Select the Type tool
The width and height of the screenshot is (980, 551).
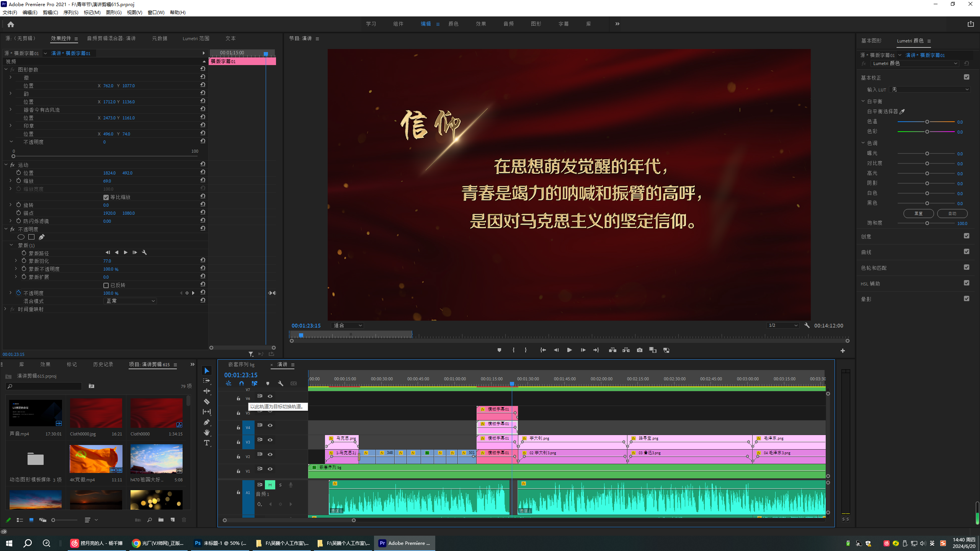(x=207, y=443)
